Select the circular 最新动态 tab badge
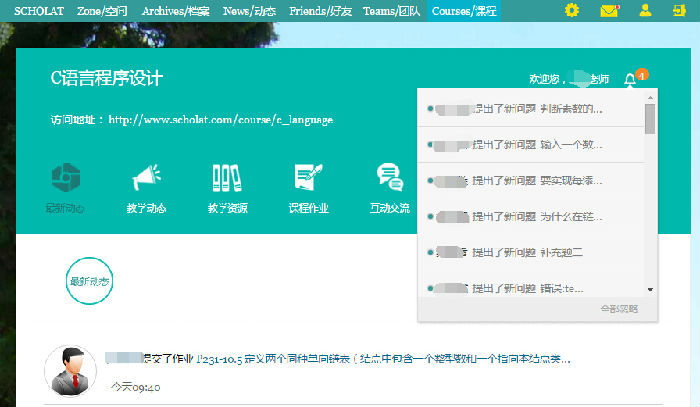This screenshot has height=407, width=700. 89,282
